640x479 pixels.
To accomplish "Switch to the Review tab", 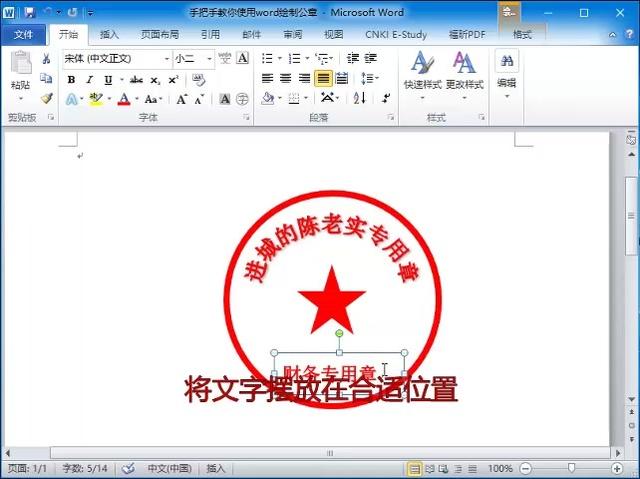I will pos(293,35).
